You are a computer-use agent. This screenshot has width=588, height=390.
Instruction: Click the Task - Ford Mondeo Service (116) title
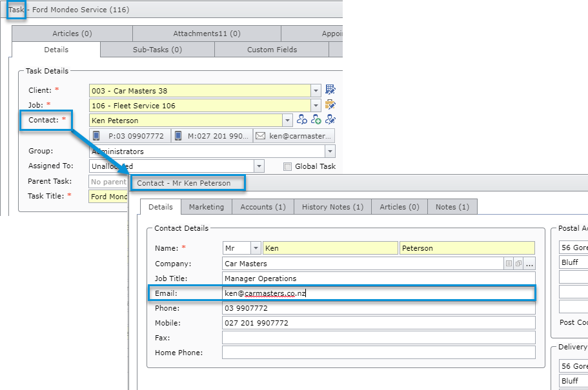click(x=68, y=10)
